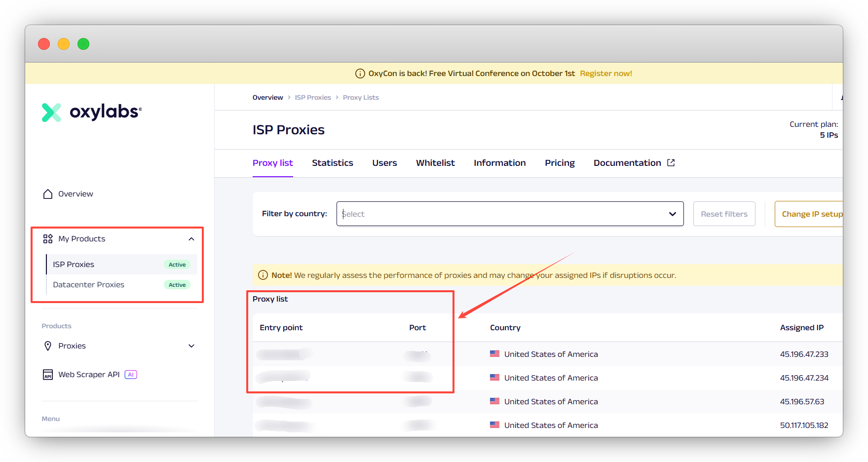Click the Active badge next to Datacenter Proxies
This screenshot has height=462, width=868.
(177, 285)
